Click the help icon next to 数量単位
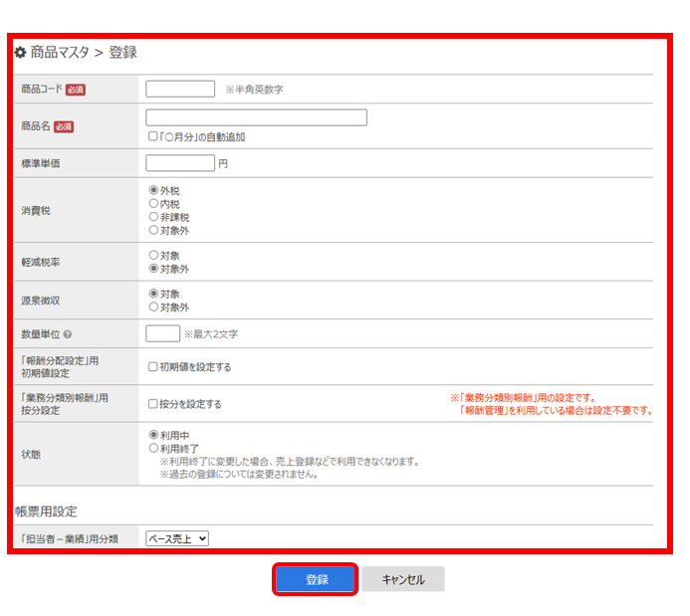The height and width of the screenshot is (616, 690). [67, 334]
